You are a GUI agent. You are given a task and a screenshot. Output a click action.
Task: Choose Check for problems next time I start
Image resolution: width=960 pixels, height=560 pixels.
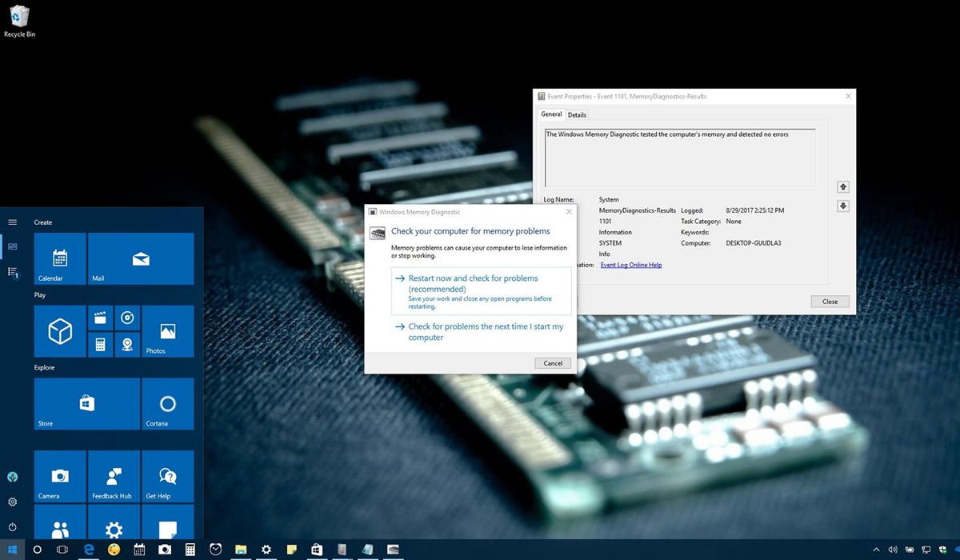point(482,332)
